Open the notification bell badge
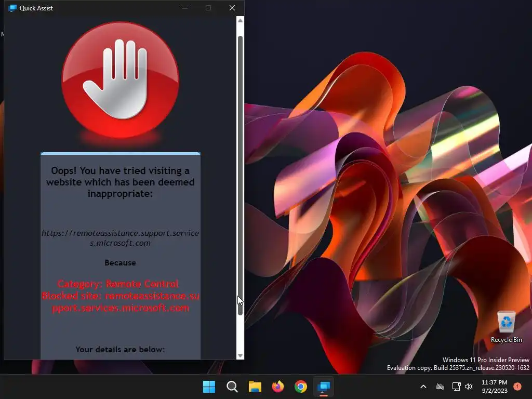This screenshot has height=399, width=532. click(517, 386)
